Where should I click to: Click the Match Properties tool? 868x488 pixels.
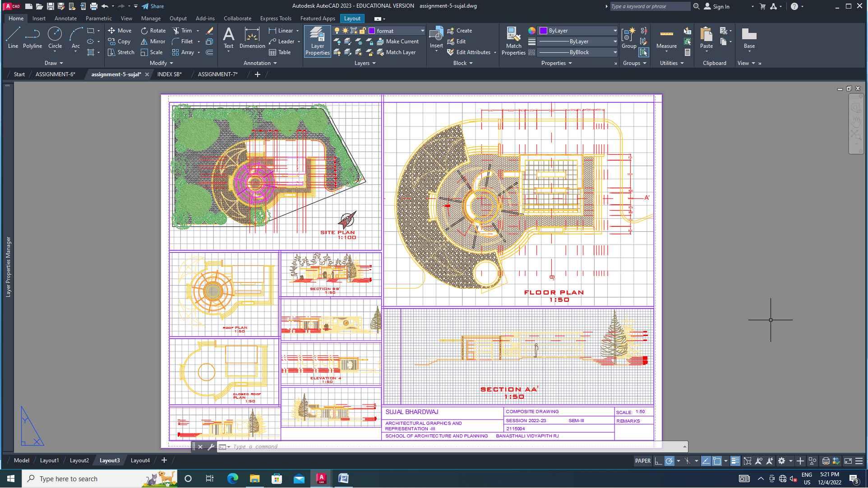pyautogui.click(x=513, y=41)
